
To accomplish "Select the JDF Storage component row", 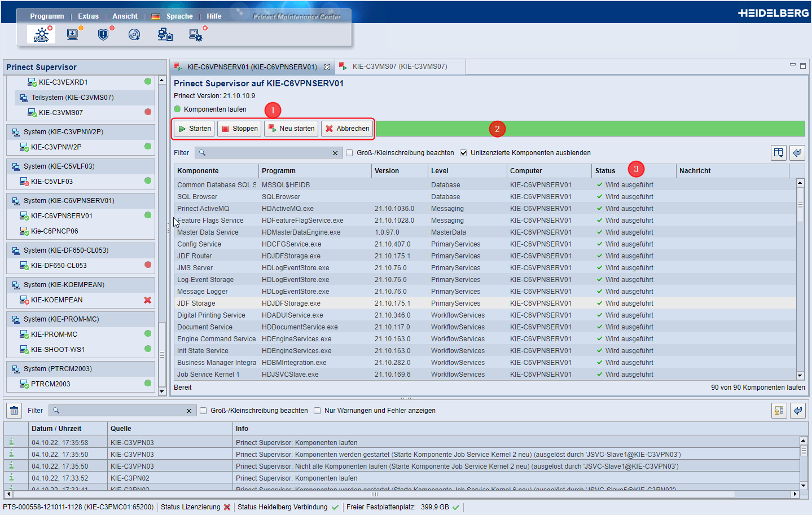I will pos(485,303).
